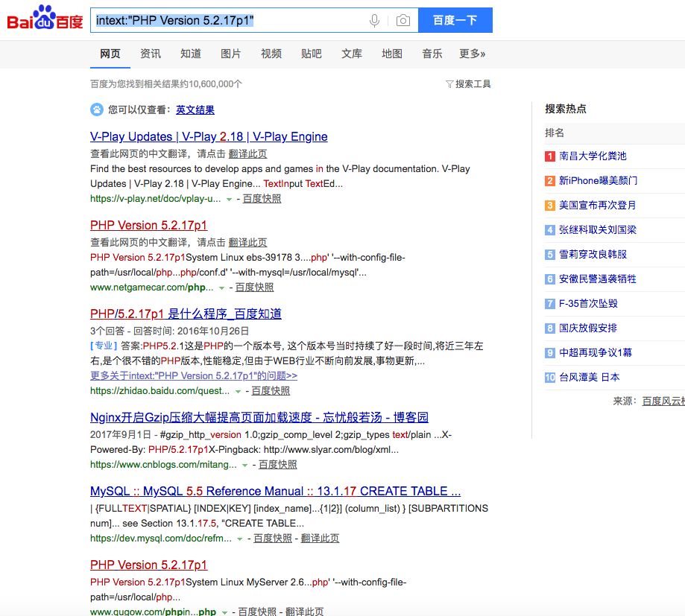Click rank 6 badge for 安徽民警遇袭牺牲

tap(550, 279)
